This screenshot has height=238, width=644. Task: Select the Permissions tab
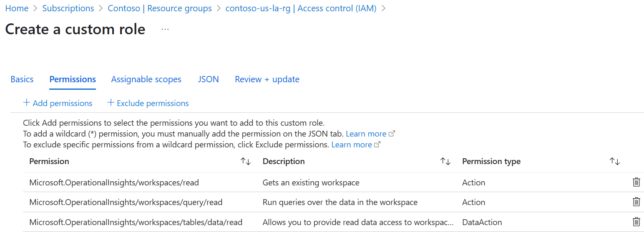coord(73,79)
